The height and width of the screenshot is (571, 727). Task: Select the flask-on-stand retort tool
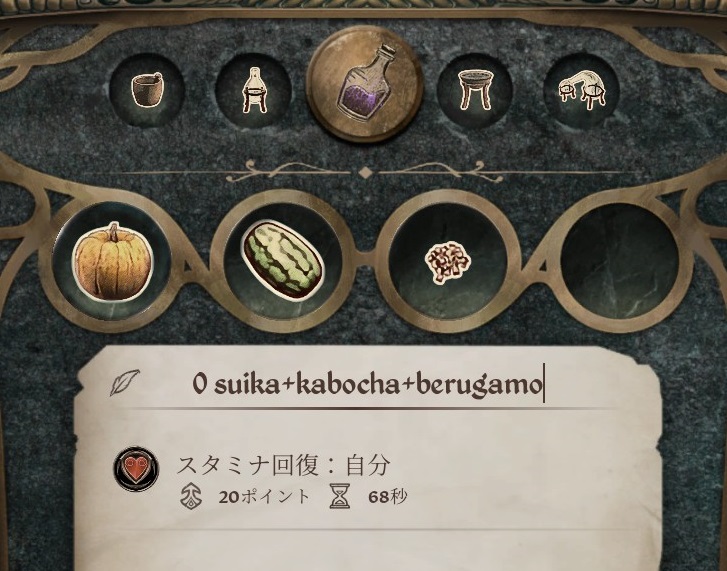point(254,90)
